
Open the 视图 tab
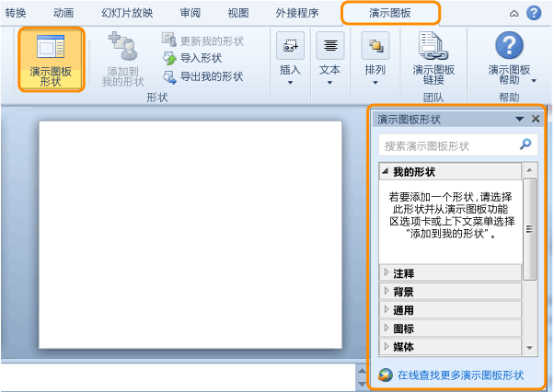[x=238, y=13]
